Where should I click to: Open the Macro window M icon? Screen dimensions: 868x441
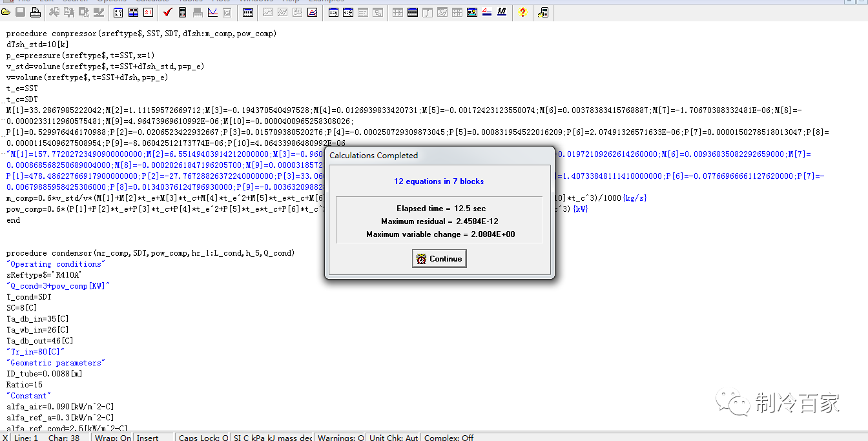tap(502, 12)
